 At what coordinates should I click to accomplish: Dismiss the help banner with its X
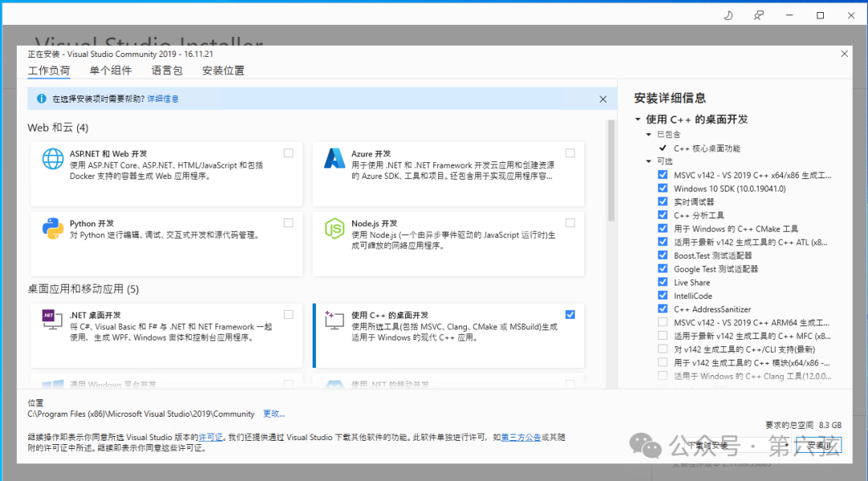(x=603, y=99)
